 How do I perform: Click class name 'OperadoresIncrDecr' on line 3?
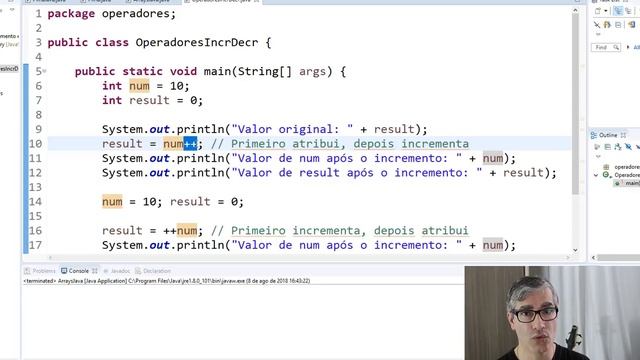197,42
